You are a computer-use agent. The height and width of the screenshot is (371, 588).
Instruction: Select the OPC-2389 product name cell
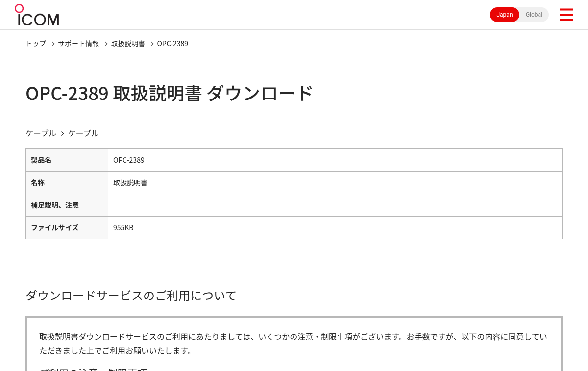(335, 160)
